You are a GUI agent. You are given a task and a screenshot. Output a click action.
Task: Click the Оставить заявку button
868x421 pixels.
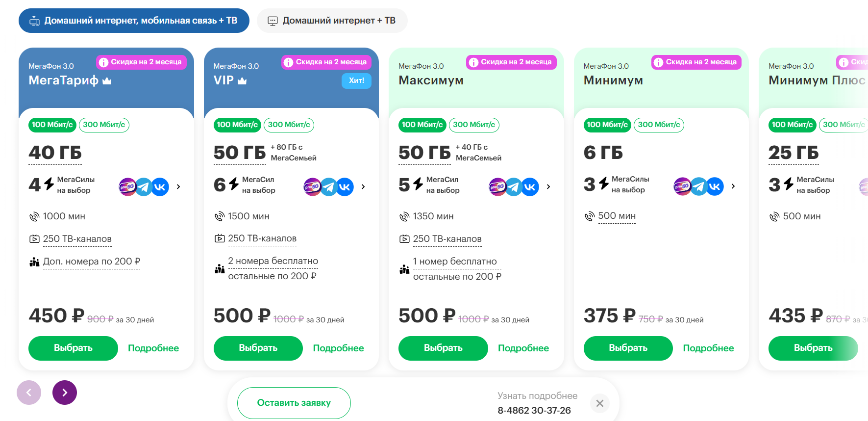pos(294,403)
